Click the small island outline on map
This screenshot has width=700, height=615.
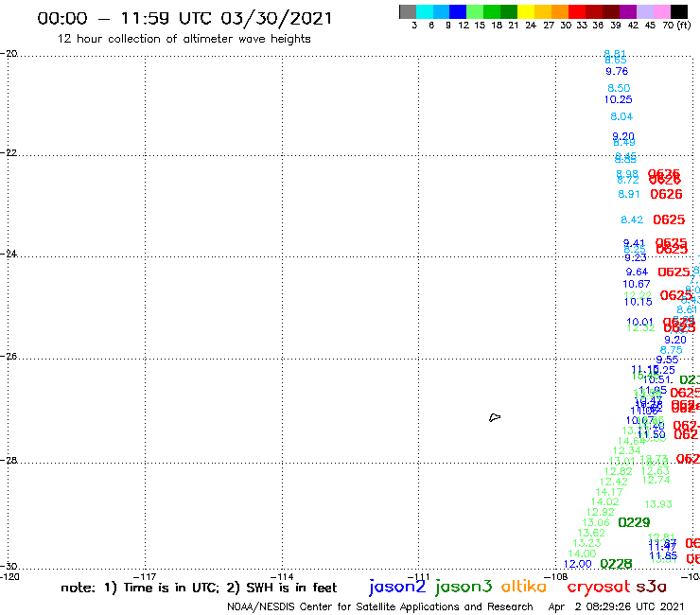click(x=495, y=417)
